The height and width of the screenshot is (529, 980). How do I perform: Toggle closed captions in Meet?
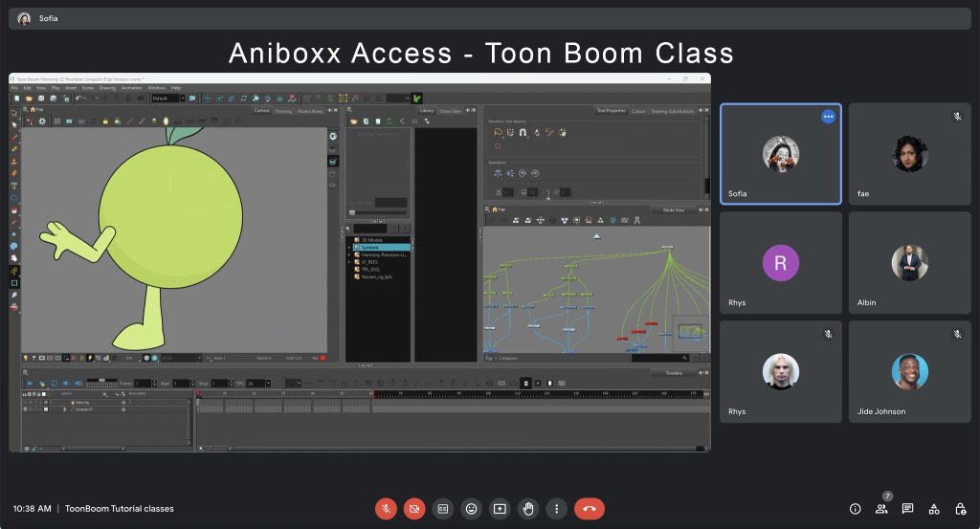coord(442,509)
